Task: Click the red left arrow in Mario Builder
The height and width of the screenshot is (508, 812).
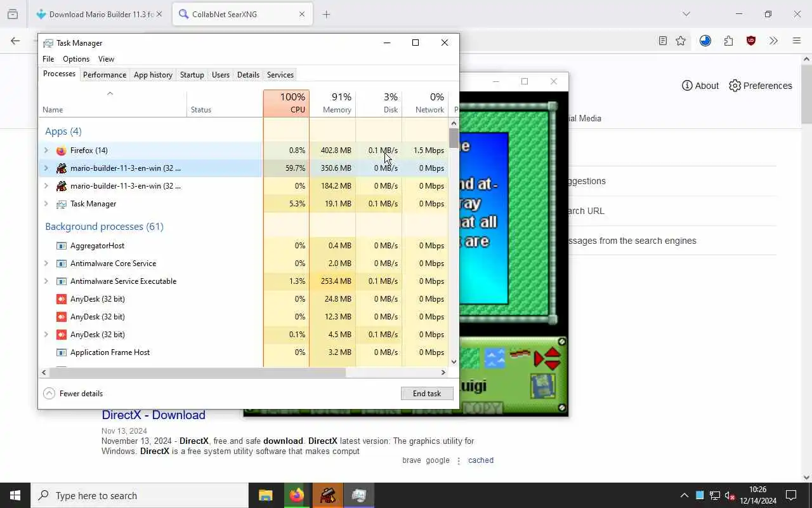Action: [x=540, y=359]
